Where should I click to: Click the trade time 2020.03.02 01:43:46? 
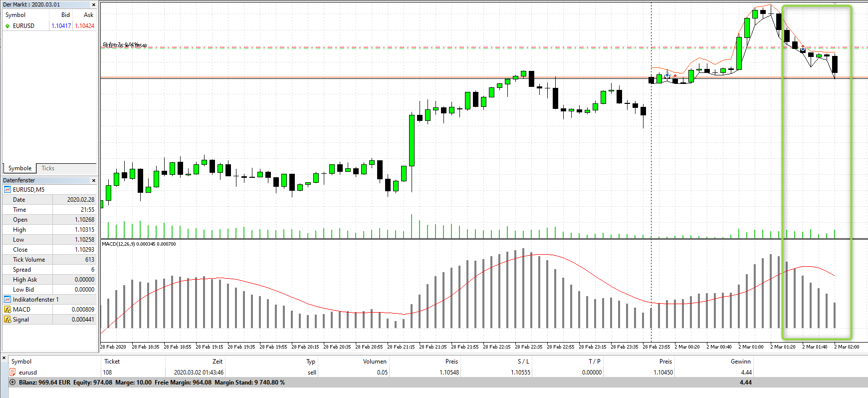pyautogui.click(x=199, y=373)
